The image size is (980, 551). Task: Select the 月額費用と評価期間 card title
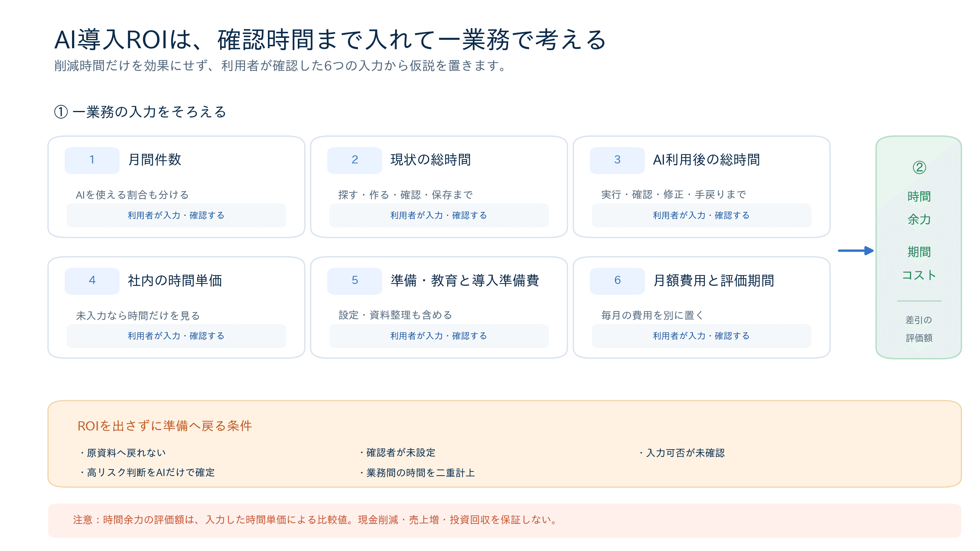click(714, 280)
